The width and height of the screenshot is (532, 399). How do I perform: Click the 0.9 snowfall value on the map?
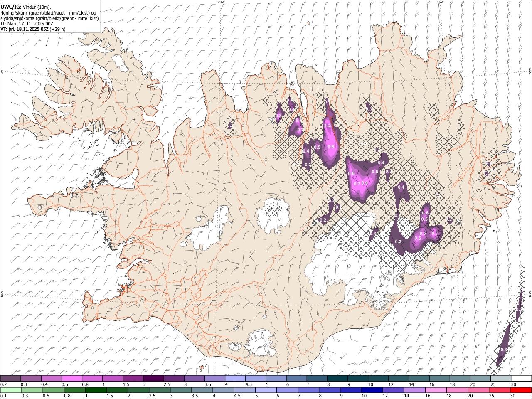tap(365, 183)
